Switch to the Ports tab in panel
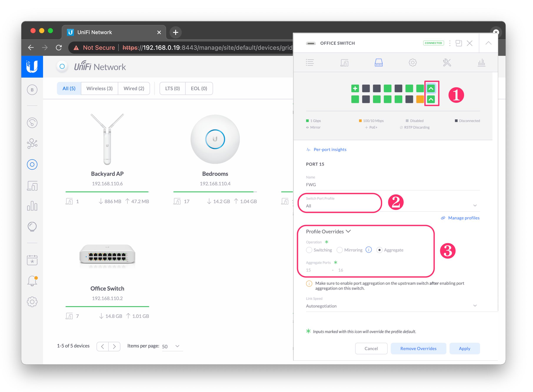Viewport: 533px width, 392px height. (x=378, y=63)
